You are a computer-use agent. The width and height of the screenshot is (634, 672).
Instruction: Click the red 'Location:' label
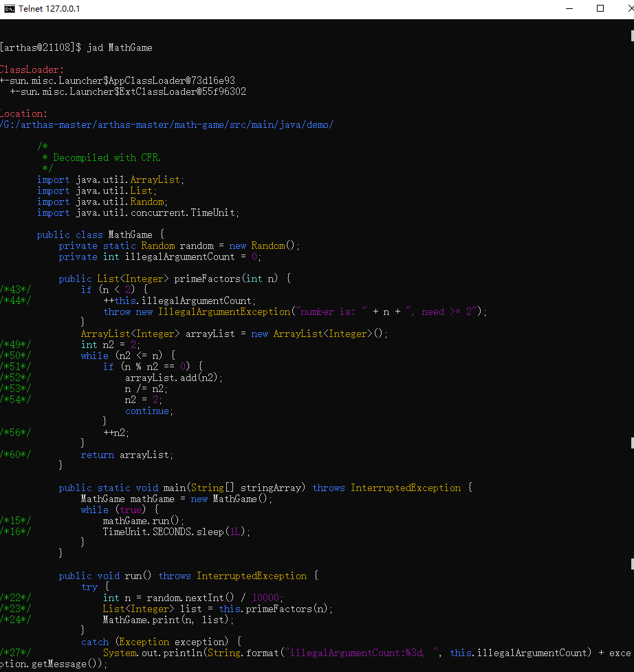[24, 113]
